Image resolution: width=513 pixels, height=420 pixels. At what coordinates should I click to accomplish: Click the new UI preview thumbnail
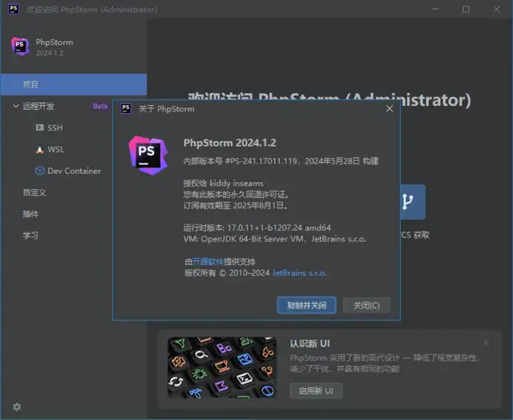[221, 367]
